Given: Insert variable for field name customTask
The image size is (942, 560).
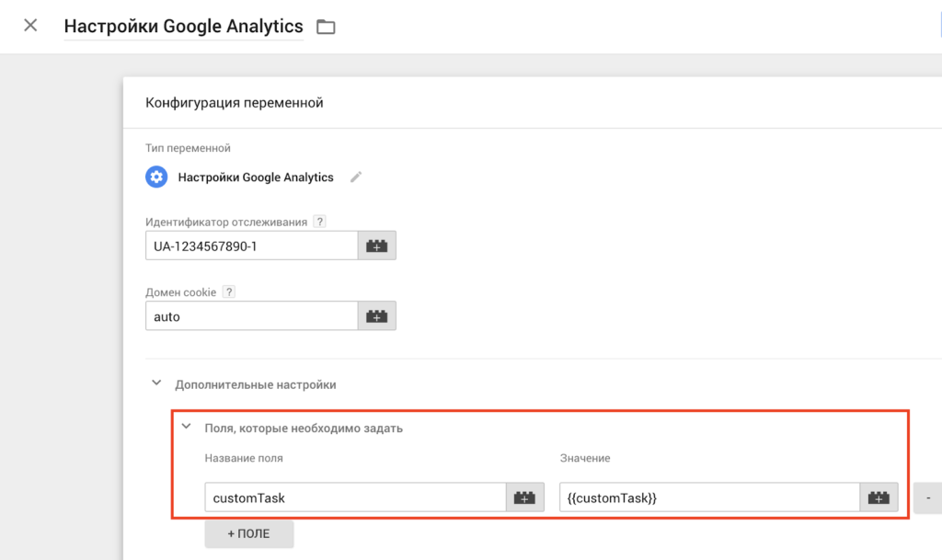Looking at the screenshot, I should tap(524, 497).
